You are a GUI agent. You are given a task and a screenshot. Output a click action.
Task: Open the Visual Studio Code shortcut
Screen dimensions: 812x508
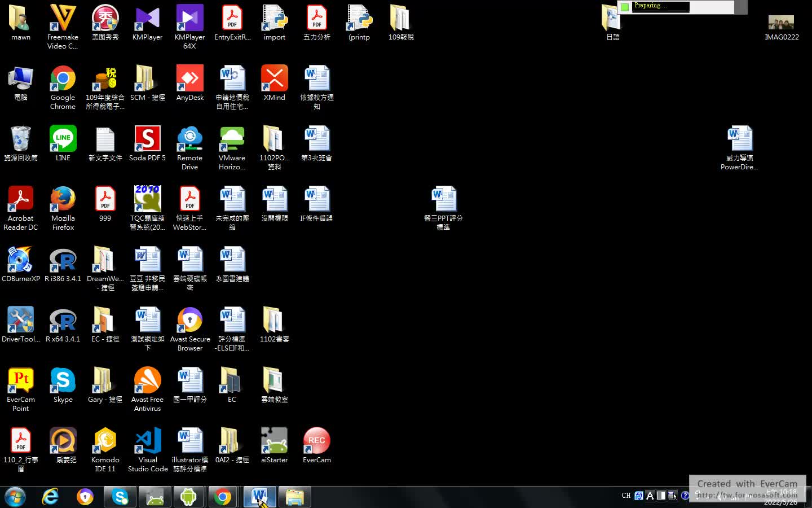tap(147, 449)
